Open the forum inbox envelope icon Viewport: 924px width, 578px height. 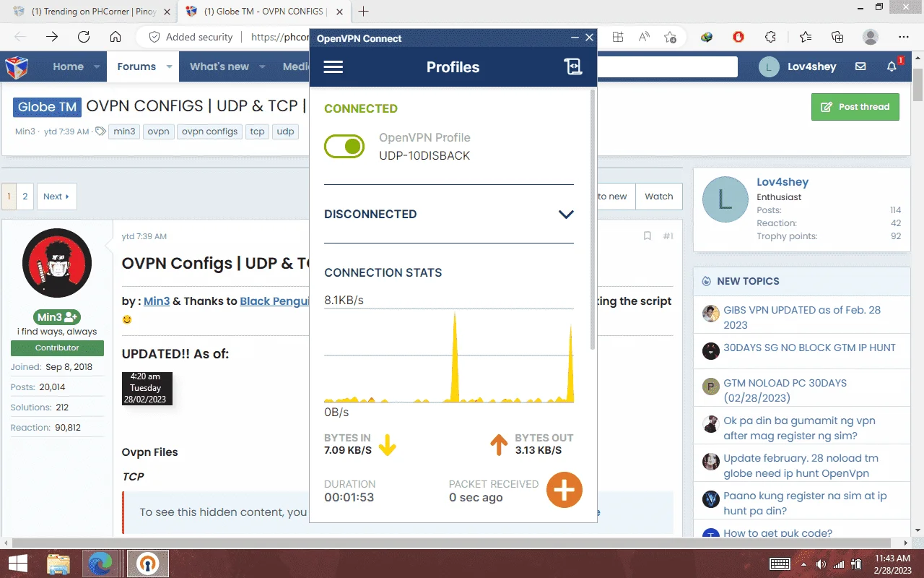[860, 66]
